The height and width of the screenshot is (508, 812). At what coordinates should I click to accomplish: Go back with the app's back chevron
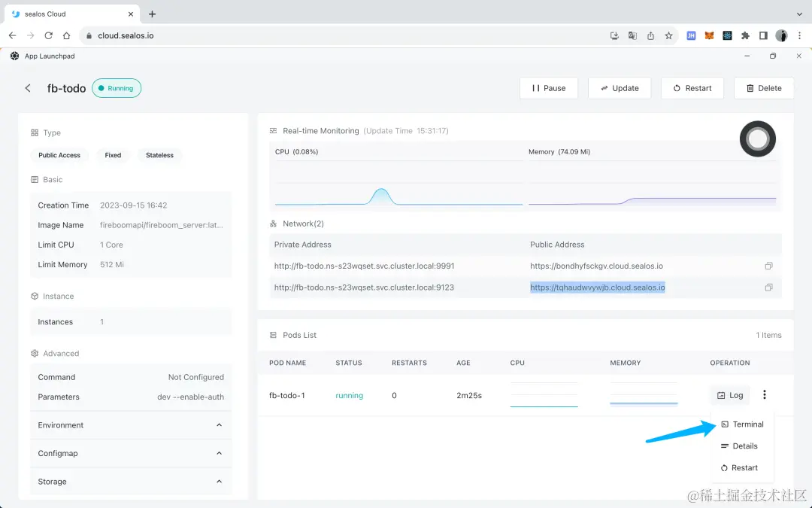pyautogui.click(x=28, y=88)
